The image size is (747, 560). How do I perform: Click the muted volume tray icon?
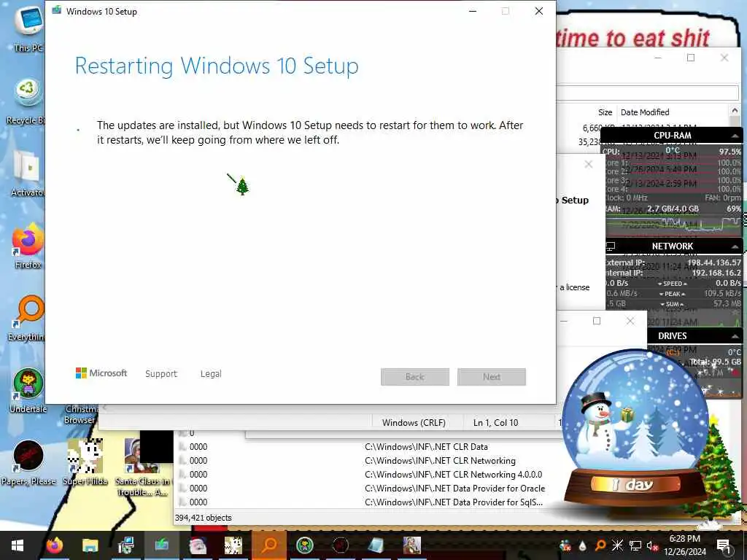pos(652,545)
